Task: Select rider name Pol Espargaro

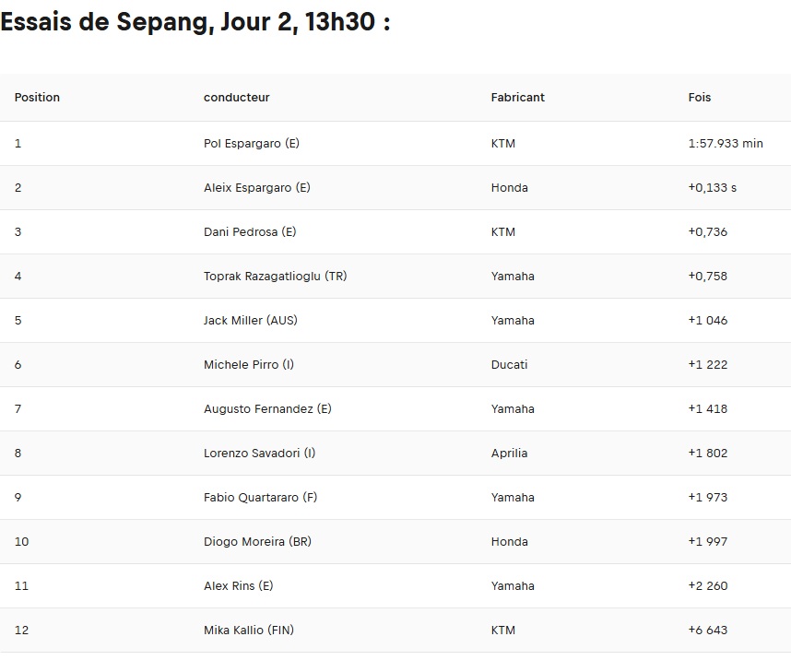Action: click(252, 144)
